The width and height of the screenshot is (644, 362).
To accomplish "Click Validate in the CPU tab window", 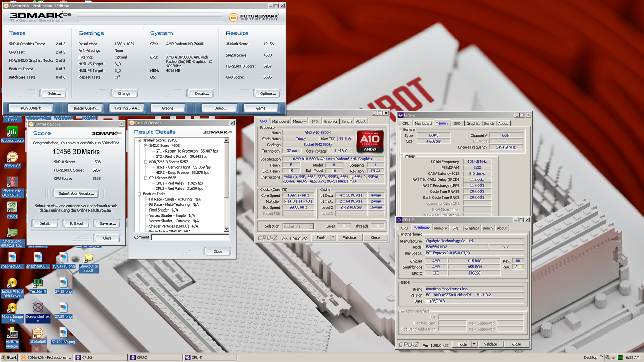I will [349, 238].
